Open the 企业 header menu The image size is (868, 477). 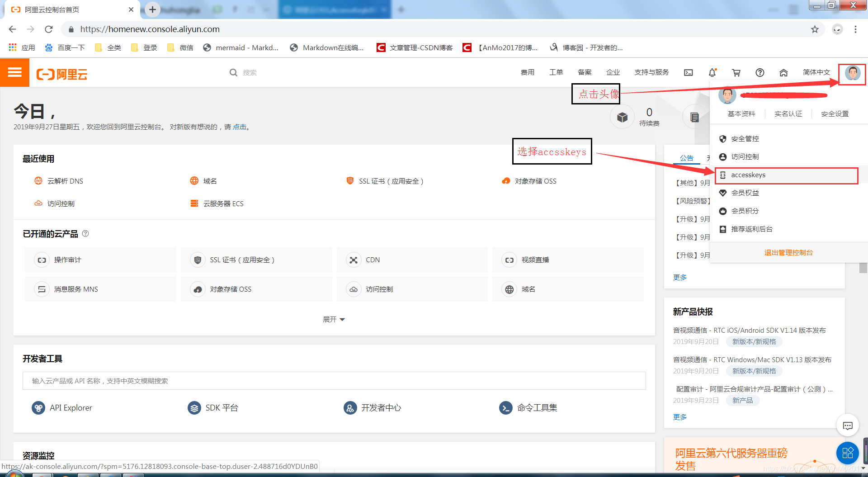(613, 72)
